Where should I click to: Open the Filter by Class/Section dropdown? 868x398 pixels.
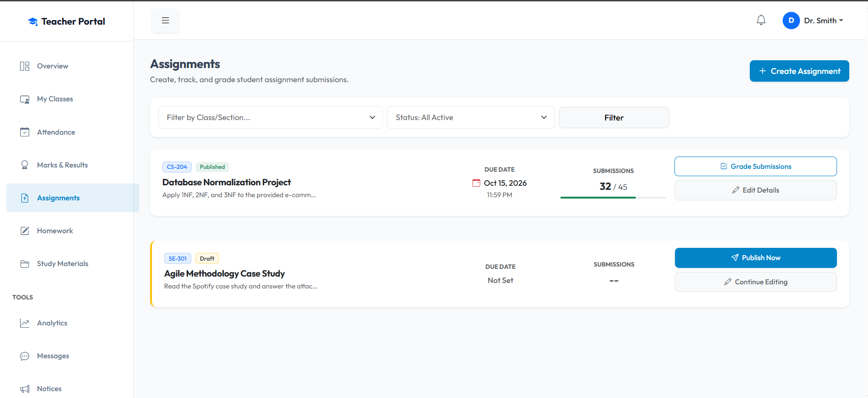[270, 118]
